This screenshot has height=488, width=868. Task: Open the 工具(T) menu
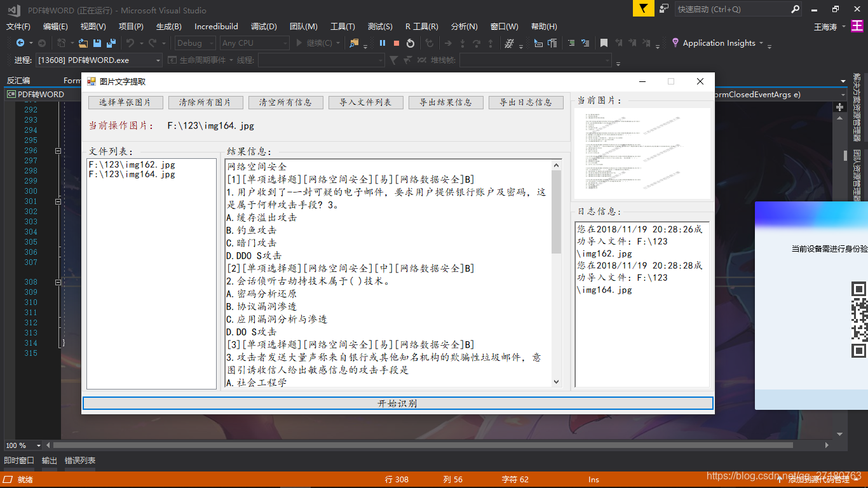(x=342, y=26)
